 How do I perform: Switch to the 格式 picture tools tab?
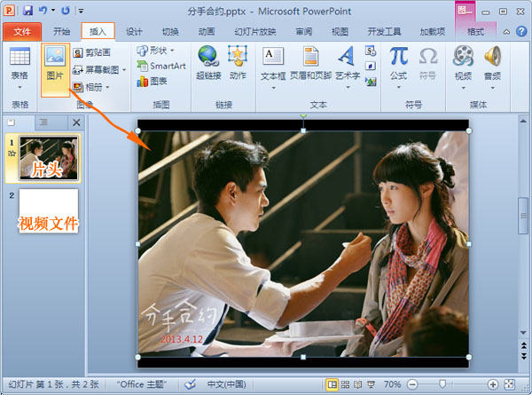(475, 32)
